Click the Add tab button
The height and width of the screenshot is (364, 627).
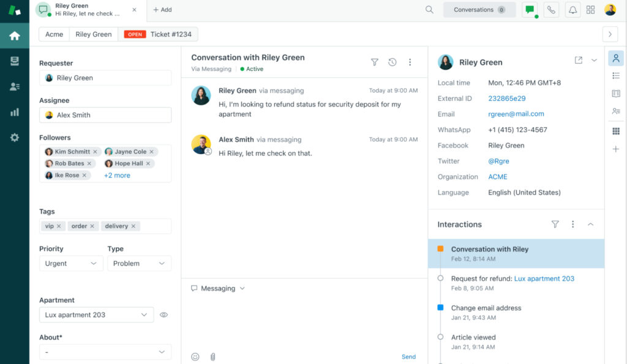162,10
